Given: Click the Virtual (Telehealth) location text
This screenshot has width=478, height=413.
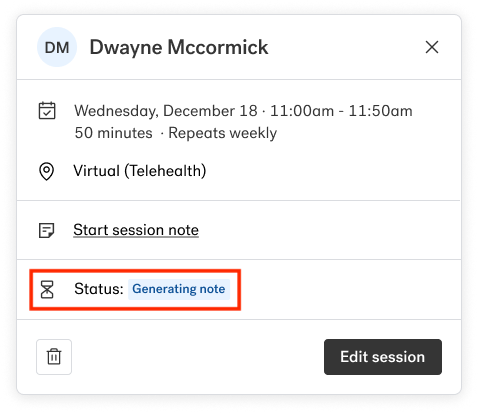Looking at the screenshot, I should coord(140,171).
